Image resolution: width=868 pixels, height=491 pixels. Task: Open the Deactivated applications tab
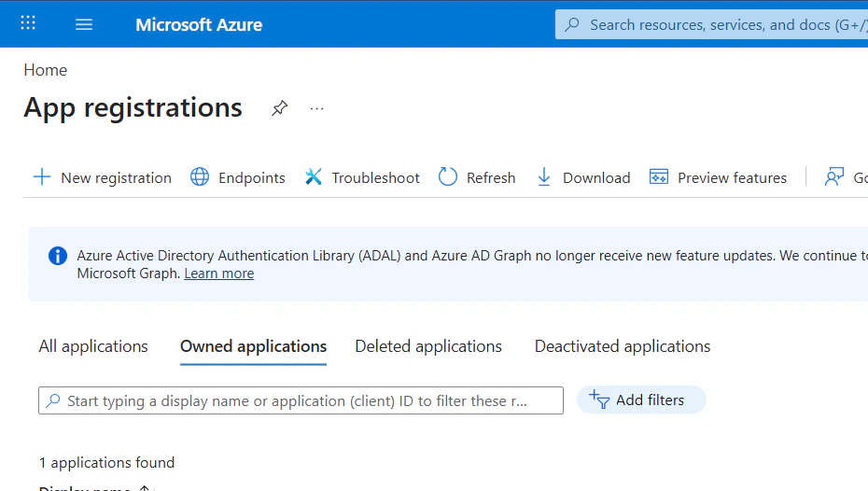[623, 346]
